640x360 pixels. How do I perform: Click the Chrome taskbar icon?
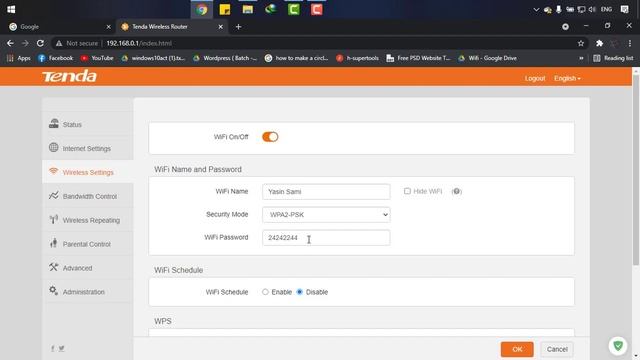202,9
